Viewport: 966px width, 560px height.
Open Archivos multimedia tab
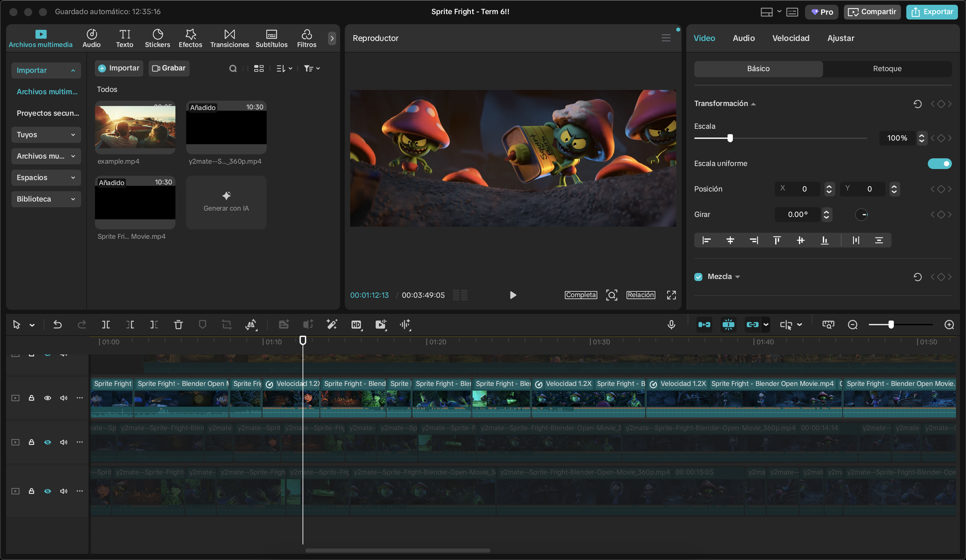(x=41, y=38)
